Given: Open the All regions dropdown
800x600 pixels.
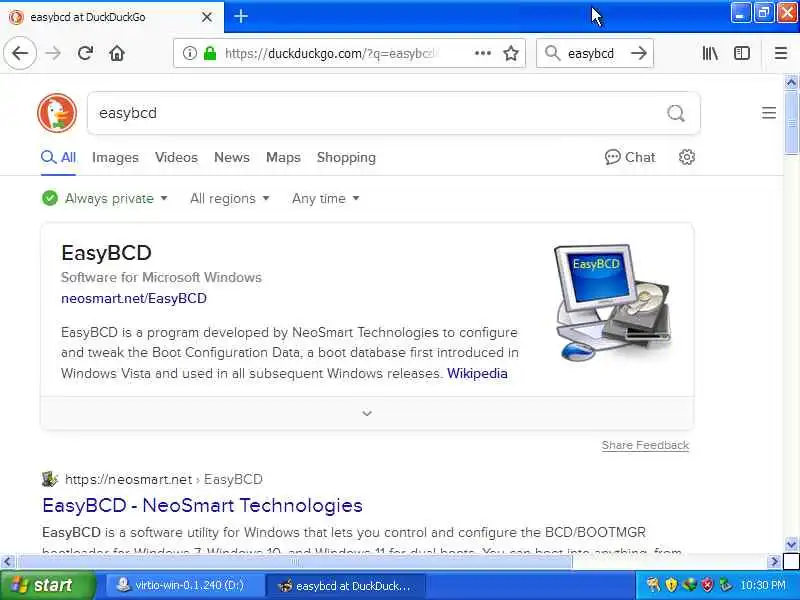Looking at the screenshot, I should click(x=230, y=198).
